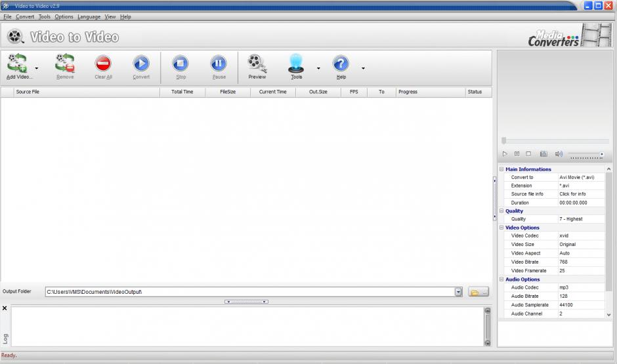Viewport: 617px width, 364px height.
Task: Click the FileSize column header
Action: 228,92
